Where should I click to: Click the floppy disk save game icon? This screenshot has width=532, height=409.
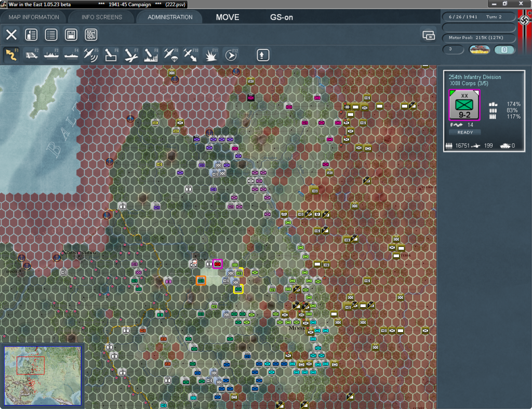point(71,35)
